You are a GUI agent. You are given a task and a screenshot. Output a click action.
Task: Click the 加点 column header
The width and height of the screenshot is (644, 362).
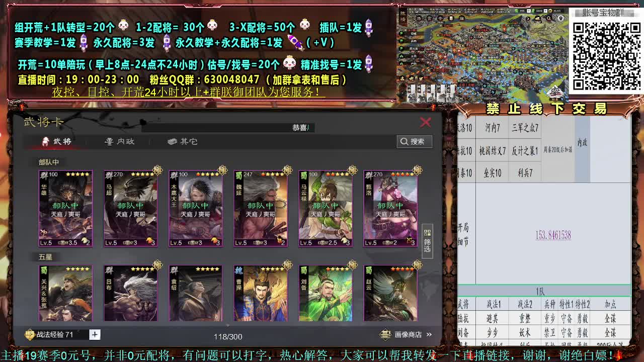[x=610, y=304]
